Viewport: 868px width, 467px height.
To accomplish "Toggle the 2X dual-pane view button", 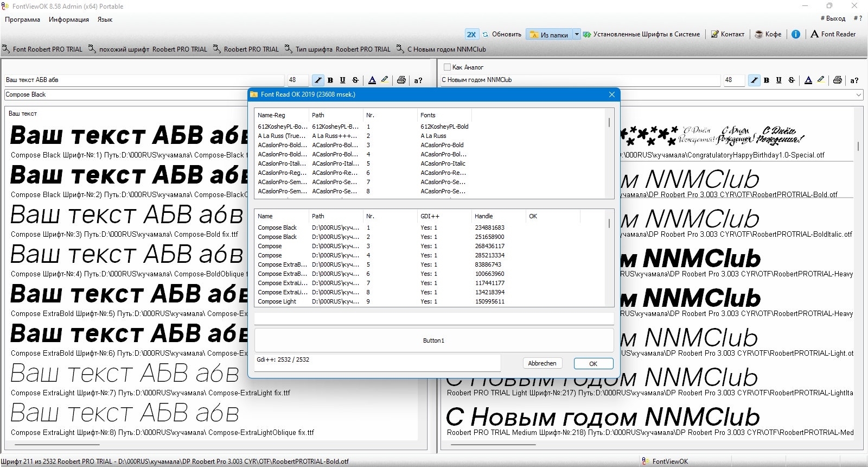I will coord(471,34).
